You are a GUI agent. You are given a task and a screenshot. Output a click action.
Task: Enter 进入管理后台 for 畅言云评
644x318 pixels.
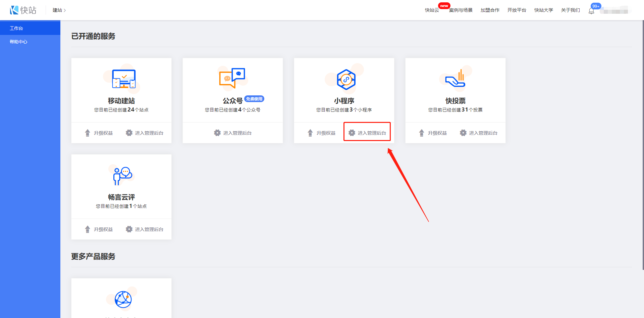coord(145,229)
